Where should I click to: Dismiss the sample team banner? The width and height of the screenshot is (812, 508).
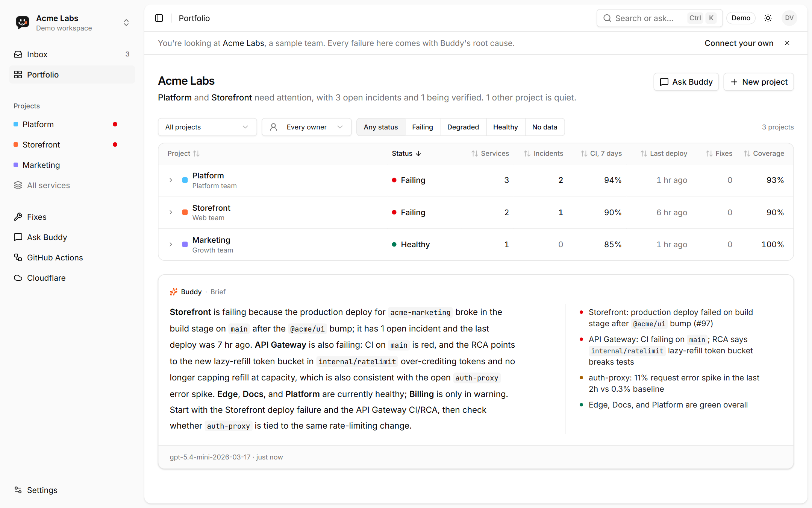(x=787, y=43)
